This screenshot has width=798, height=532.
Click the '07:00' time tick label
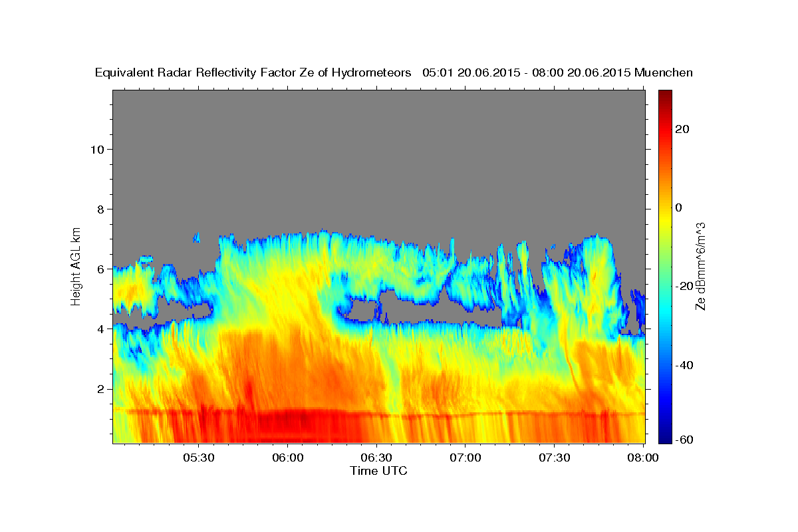465,458
